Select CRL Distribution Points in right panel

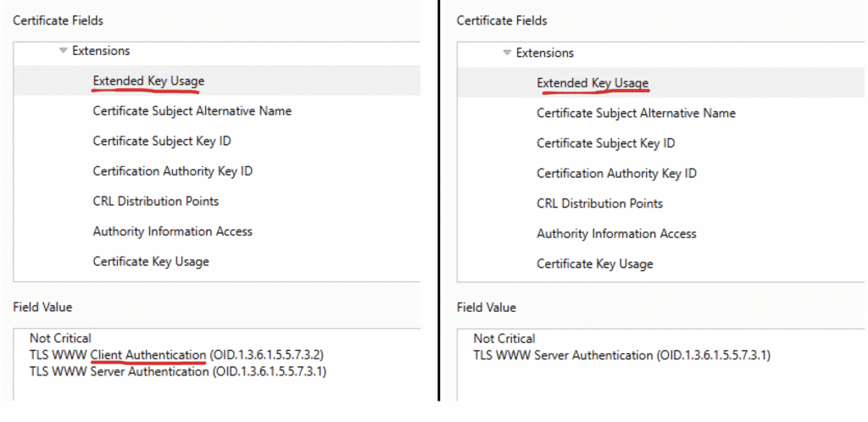(599, 203)
